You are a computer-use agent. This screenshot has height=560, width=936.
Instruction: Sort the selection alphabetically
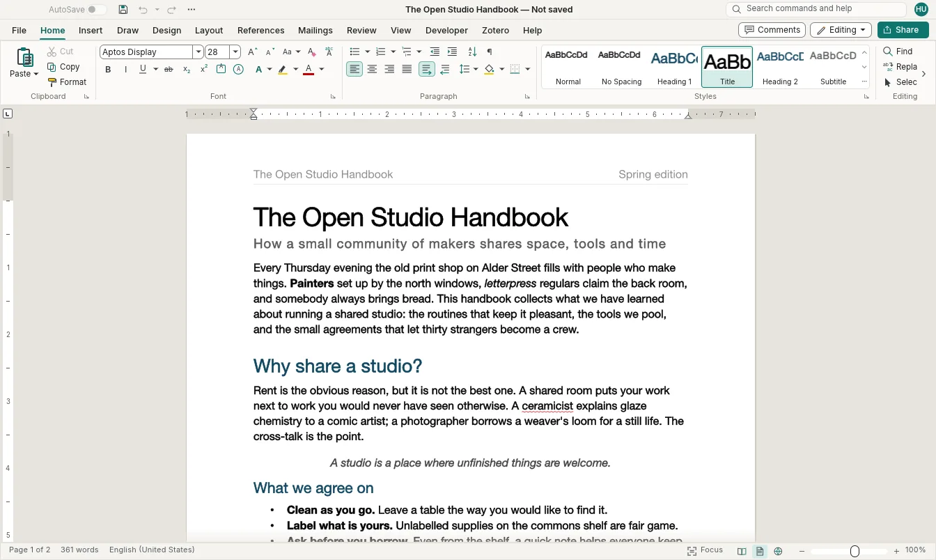pos(472,52)
